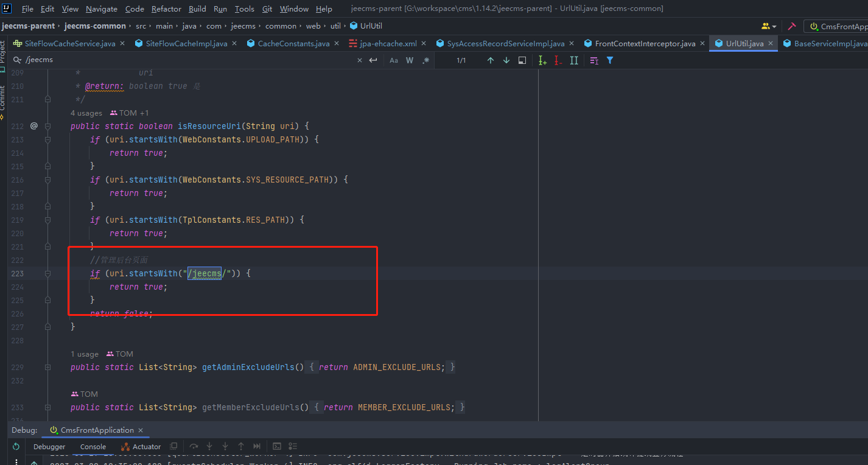The width and height of the screenshot is (868, 465).
Task: Open the Code With Me dropdown
Action: point(769,26)
